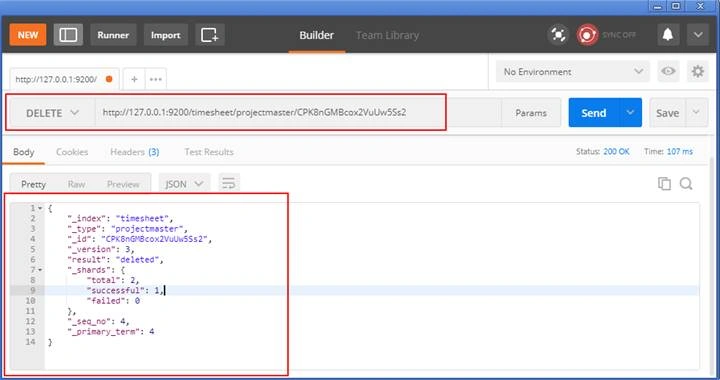Copy response to clipboard icon

coord(664,184)
